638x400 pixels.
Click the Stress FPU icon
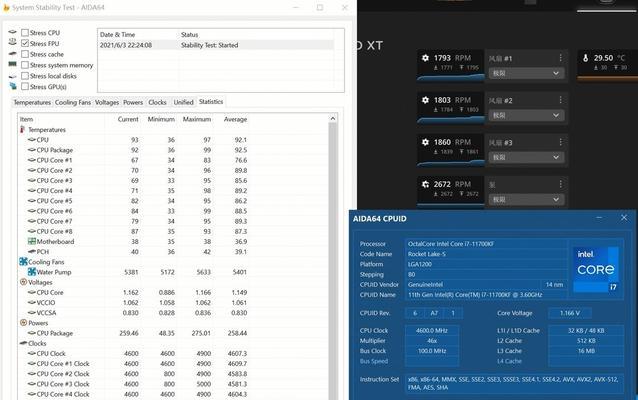[13, 42]
